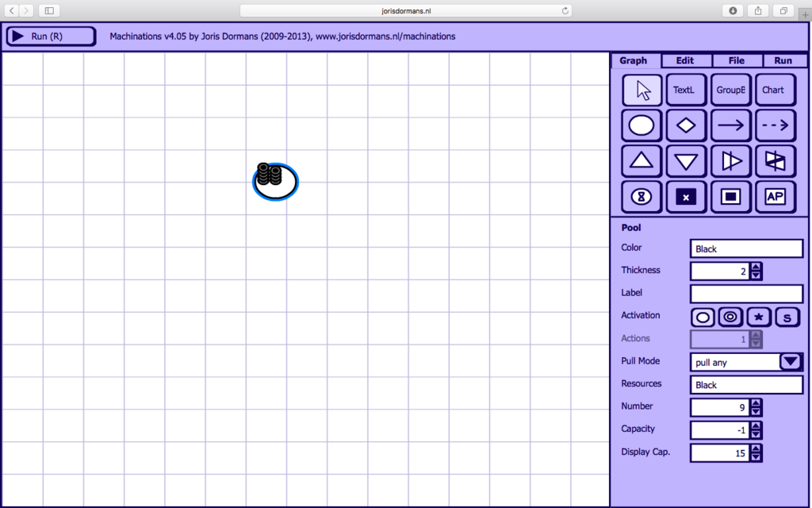
Task: Select the Source upward triangle tool
Action: 642,160
